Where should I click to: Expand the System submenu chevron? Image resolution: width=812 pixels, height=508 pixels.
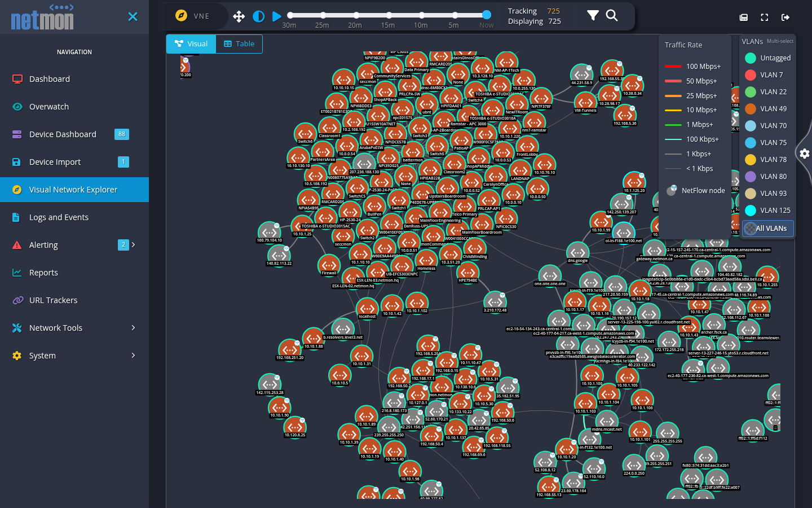click(x=134, y=355)
